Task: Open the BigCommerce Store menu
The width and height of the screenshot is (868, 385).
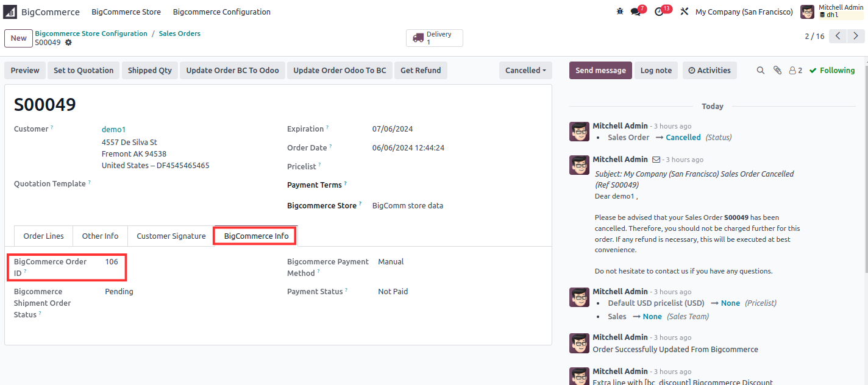Action: coord(126,12)
